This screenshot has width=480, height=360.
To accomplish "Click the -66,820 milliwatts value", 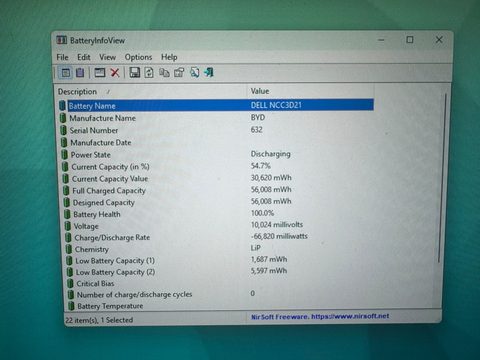I will click(x=279, y=236).
